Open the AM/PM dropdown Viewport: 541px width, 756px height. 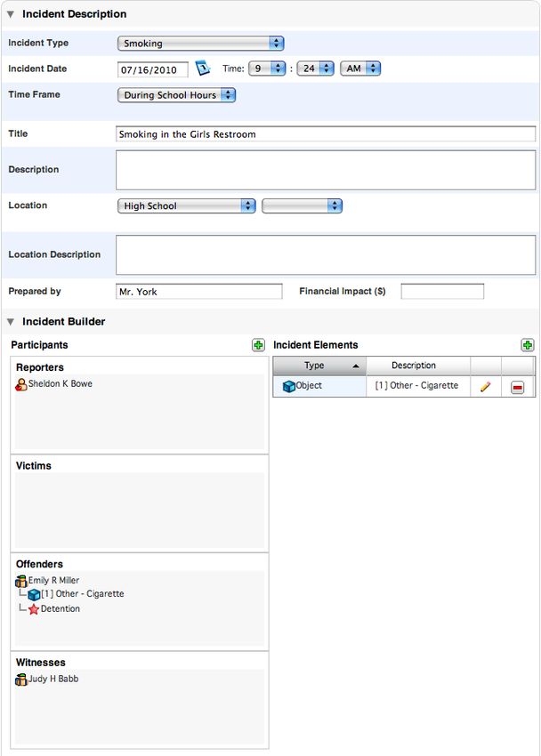coord(360,68)
